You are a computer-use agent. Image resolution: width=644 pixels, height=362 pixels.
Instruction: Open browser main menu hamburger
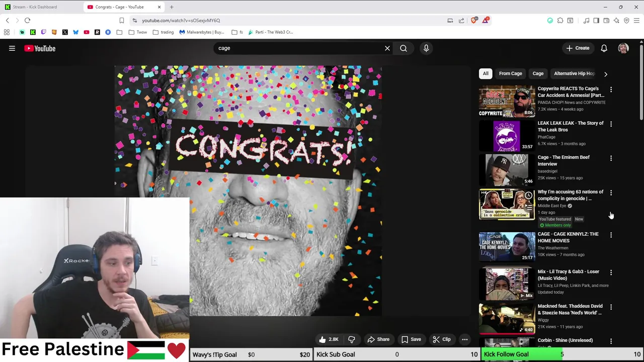[636, 21]
